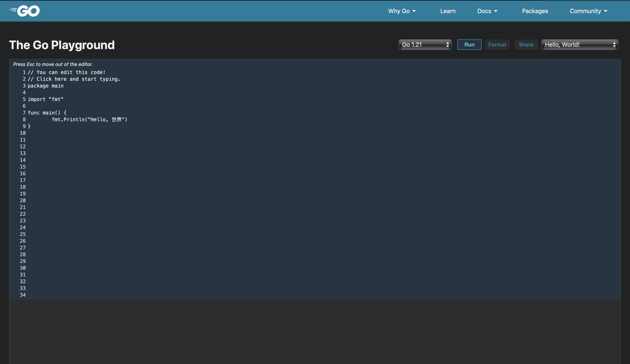The width and height of the screenshot is (630, 364).
Task: Click the func main() line
Action: (47, 113)
